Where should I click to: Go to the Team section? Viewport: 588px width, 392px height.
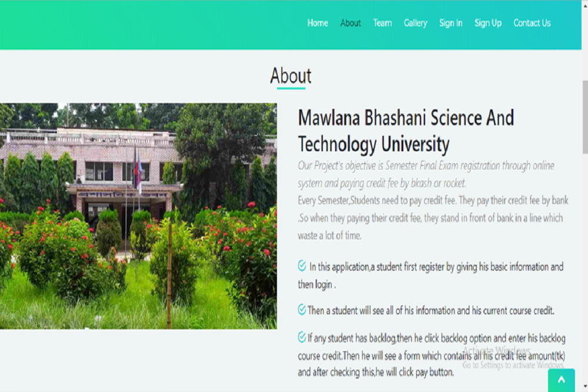point(382,23)
